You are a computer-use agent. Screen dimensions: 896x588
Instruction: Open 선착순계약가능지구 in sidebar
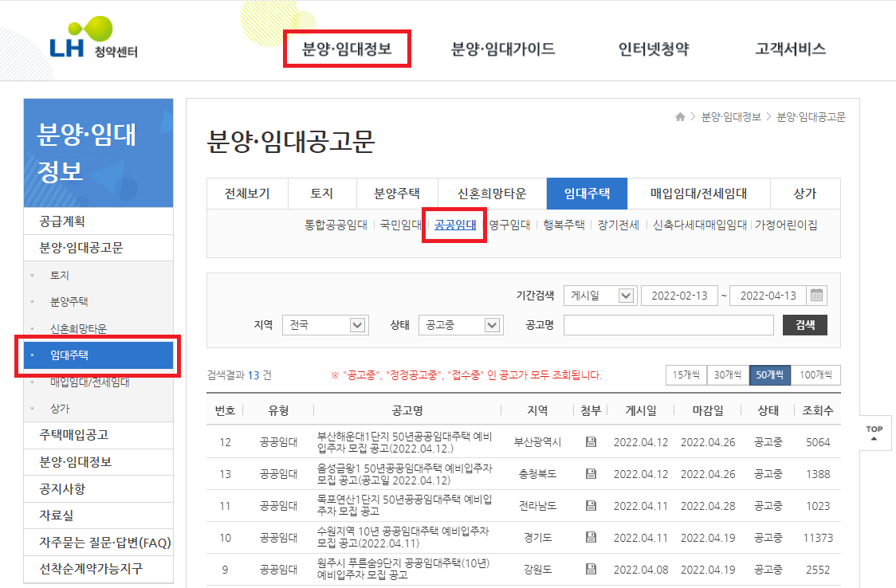click(98, 569)
